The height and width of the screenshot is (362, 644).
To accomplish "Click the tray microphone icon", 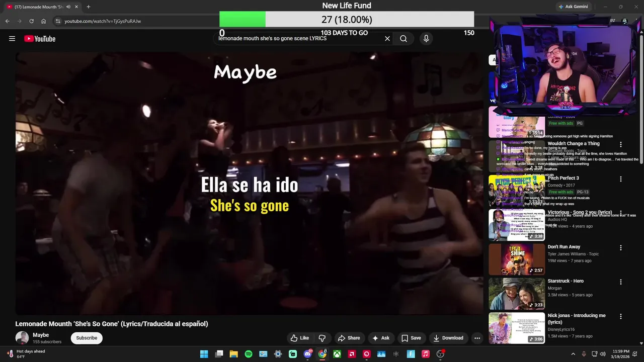I will click(x=584, y=354).
